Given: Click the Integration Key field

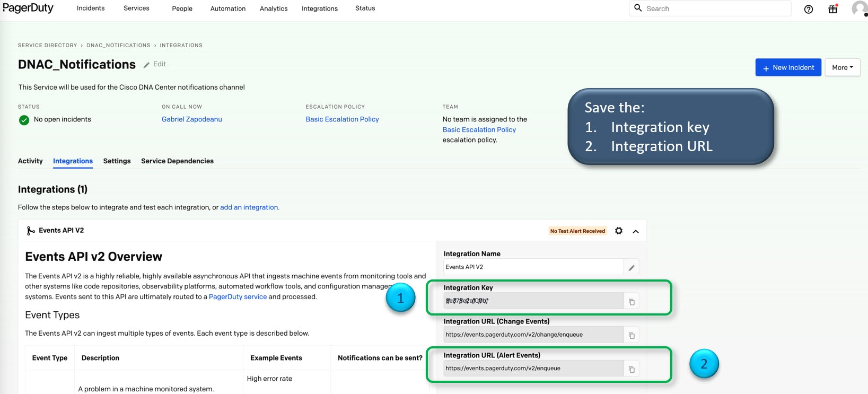Looking at the screenshot, I should (x=533, y=301).
